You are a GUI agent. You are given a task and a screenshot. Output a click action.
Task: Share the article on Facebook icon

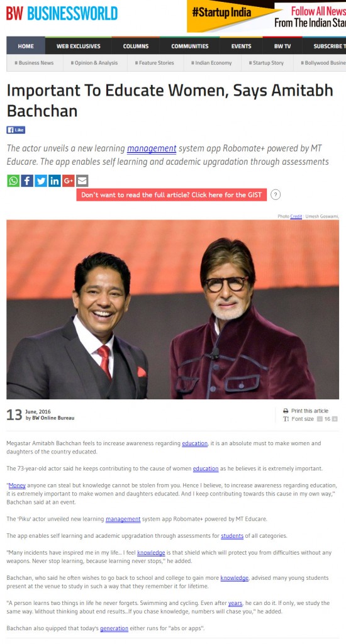tap(27, 180)
